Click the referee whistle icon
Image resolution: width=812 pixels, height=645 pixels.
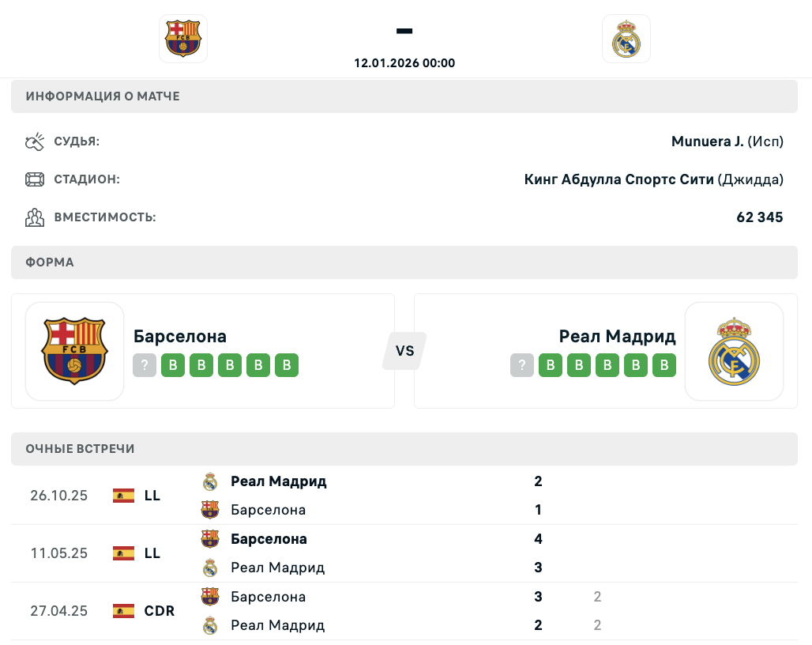point(35,141)
